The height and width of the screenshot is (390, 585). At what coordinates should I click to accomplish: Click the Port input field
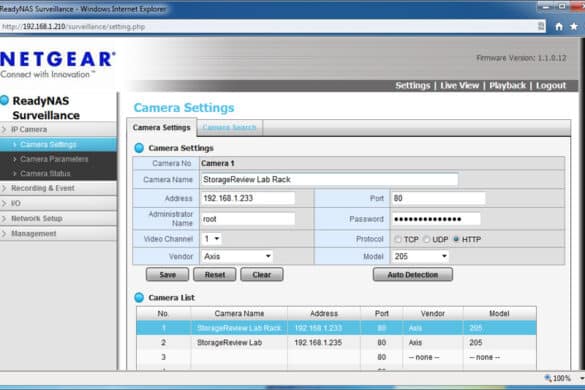438,198
